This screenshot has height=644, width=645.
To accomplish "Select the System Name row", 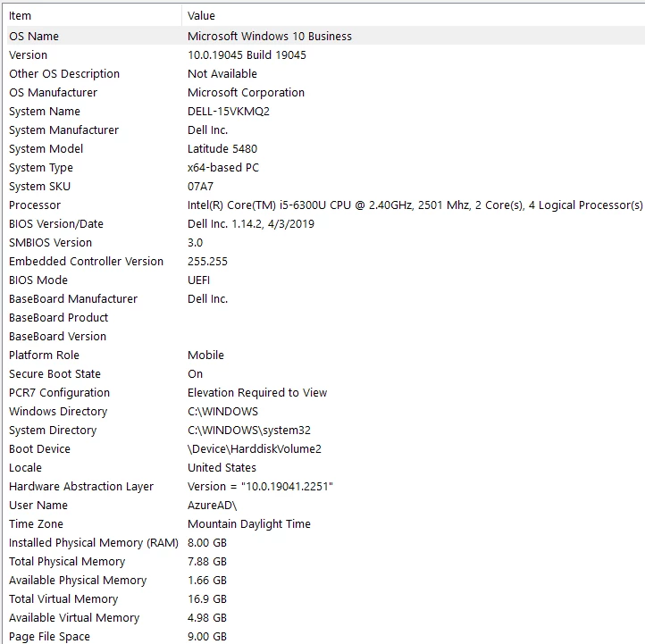I will point(45,112).
